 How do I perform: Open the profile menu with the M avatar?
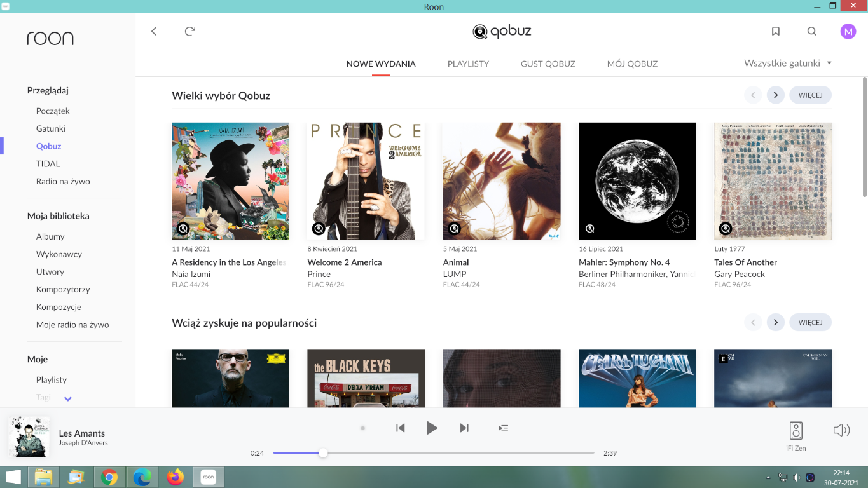point(848,31)
